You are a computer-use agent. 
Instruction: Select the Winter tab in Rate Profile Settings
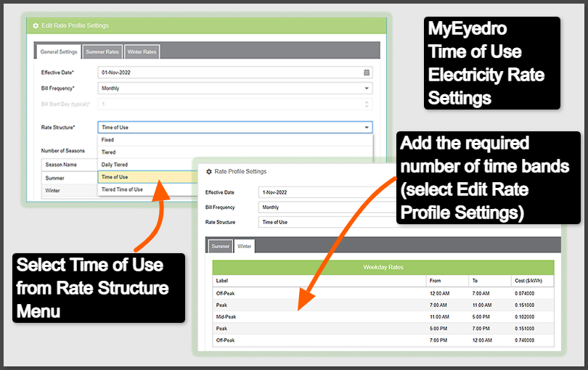tap(244, 246)
